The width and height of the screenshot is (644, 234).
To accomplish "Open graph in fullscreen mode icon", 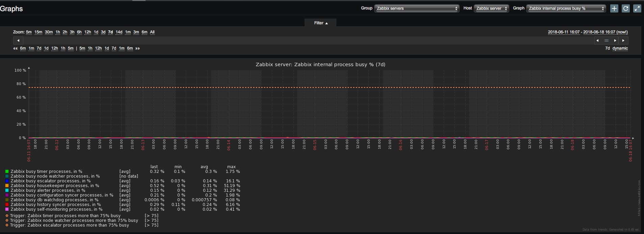I will (637, 8).
